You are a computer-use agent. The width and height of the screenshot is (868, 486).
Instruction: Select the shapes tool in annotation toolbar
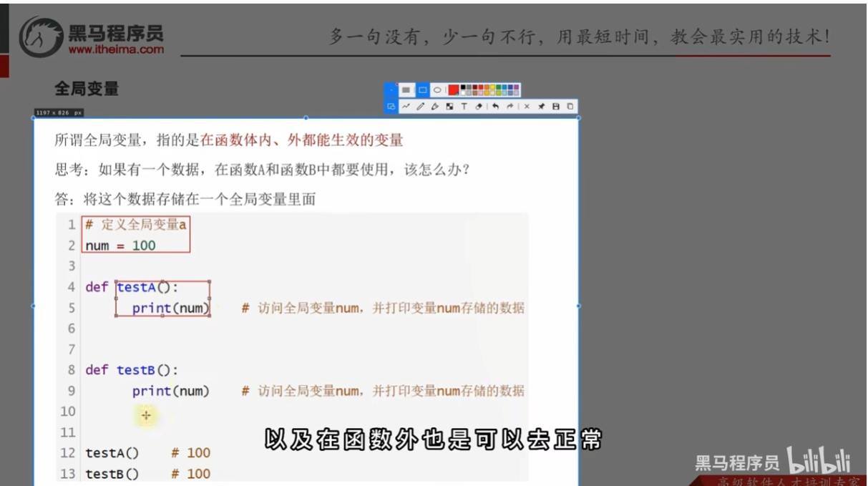click(x=391, y=106)
